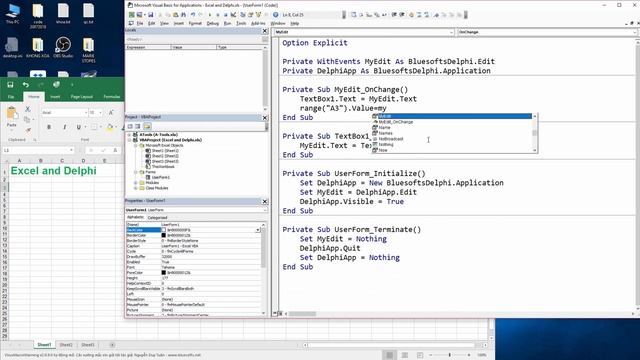Click Save icon in VBA toolbar
The width and height of the screenshot is (640, 360).
point(150,15)
